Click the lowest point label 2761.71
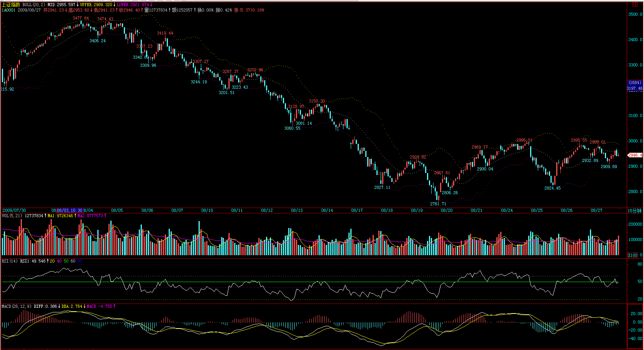 coord(438,204)
